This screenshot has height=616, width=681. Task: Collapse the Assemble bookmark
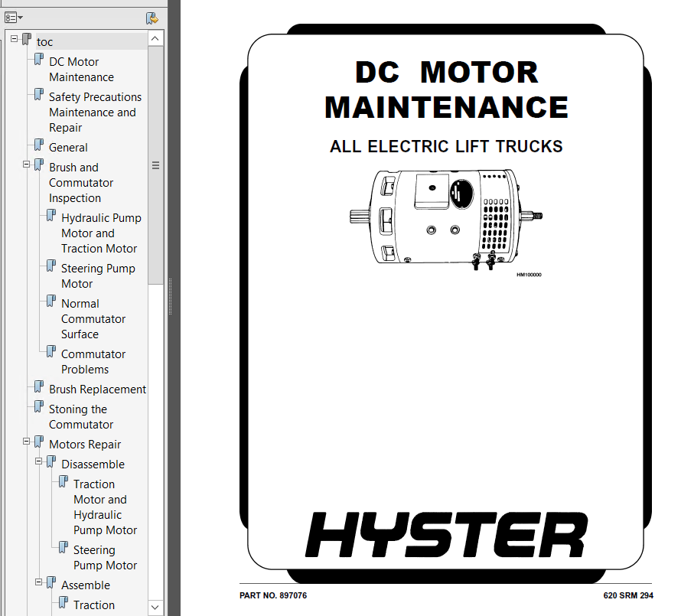(39, 582)
